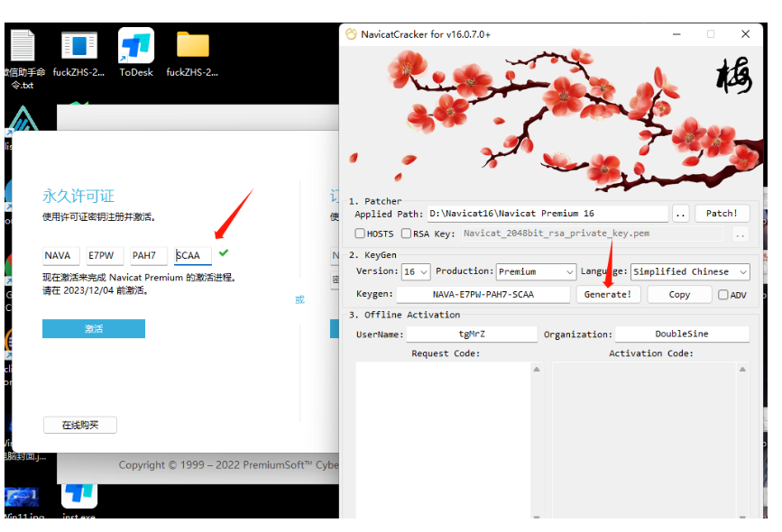Open the Production dropdown set to Premium
Screen dimensions: 782x532
pos(536,271)
